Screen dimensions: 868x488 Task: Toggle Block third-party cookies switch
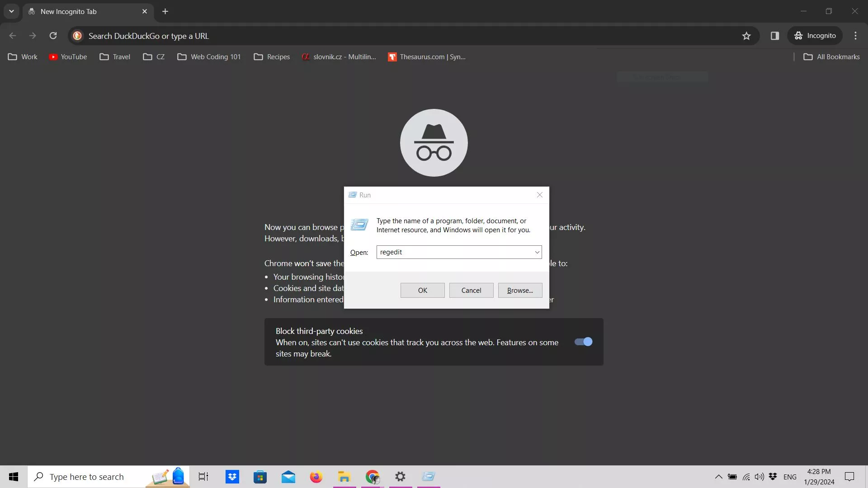(x=583, y=342)
